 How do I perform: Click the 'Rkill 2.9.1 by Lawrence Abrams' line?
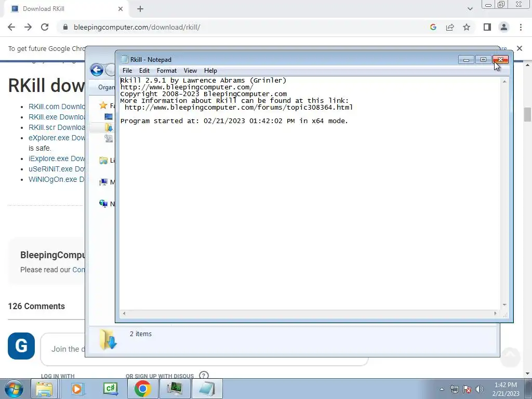pyautogui.click(x=203, y=81)
